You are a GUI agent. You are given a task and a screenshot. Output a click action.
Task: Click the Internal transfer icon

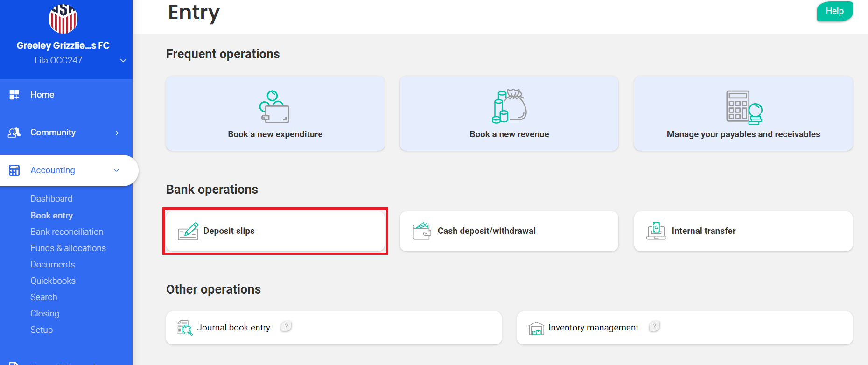click(656, 231)
